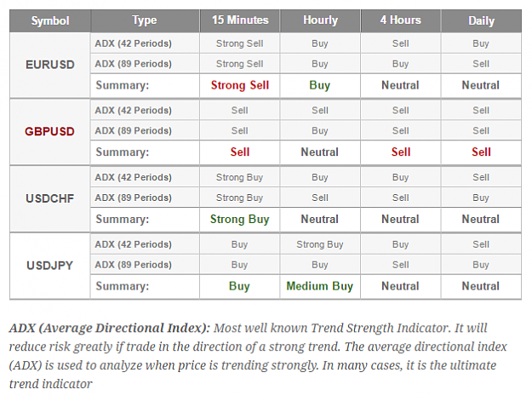Click the USDJPY symbol cell
The width and height of the screenshot is (532, 401).
coord(50,266)
